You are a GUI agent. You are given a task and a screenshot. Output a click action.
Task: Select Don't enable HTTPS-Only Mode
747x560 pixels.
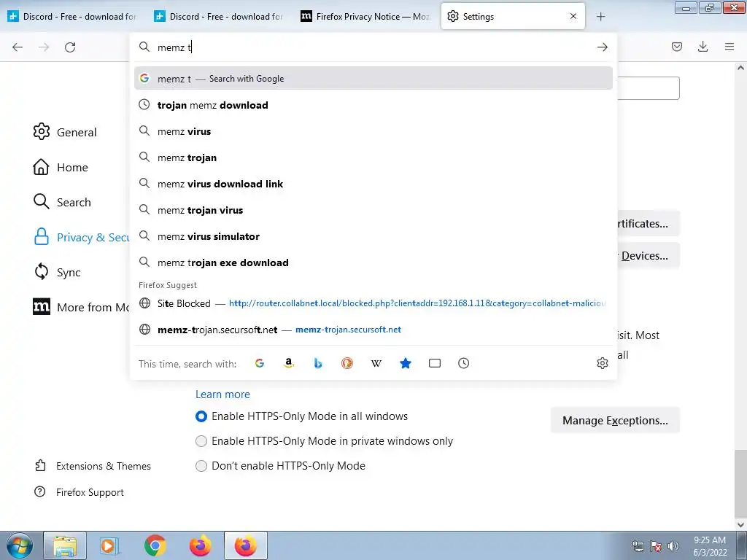[x=201, y=466]
